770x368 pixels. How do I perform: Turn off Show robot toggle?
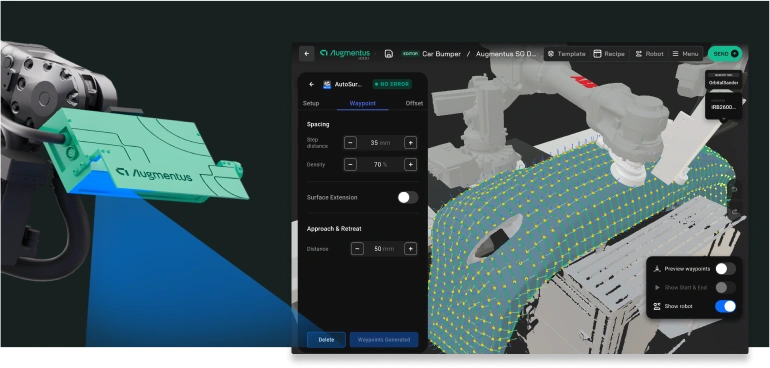click(725, 306)
